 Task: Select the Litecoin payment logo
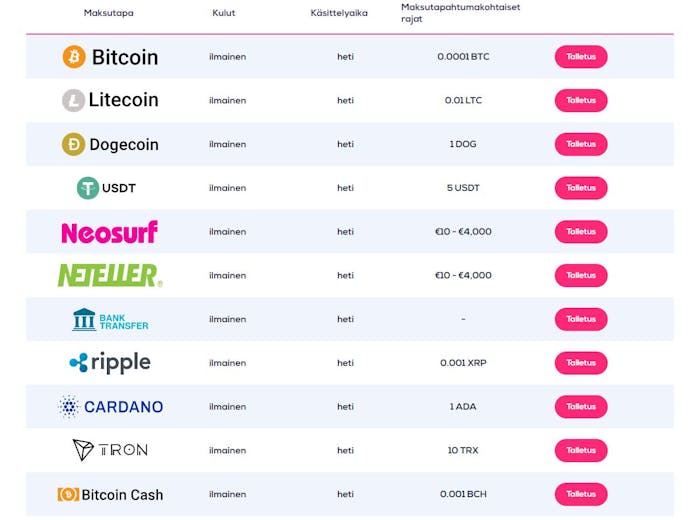coord(110,100)
